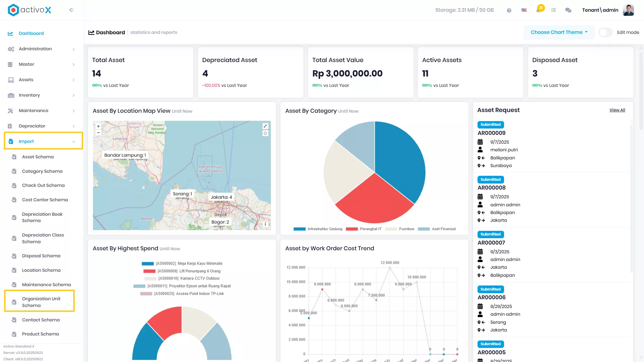Expand the Administration menu chevron
Image resolution: width=644 pixels, height=362 pixels.
[73, 49]
